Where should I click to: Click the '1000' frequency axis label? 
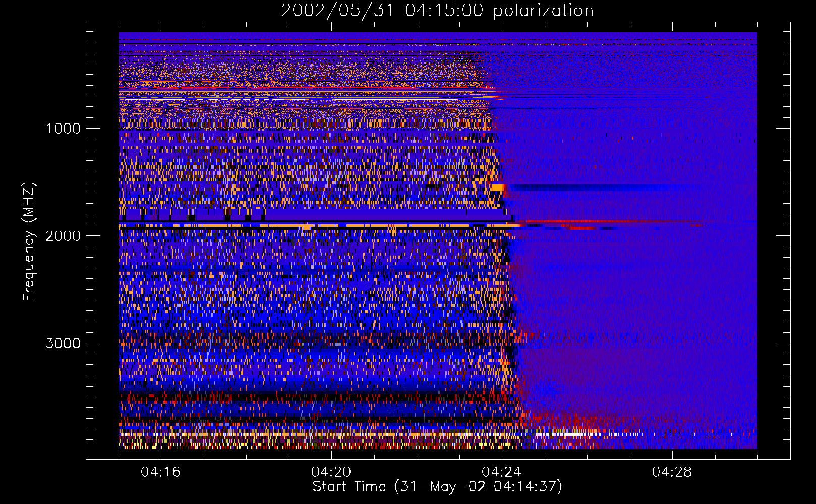(63, 129)
